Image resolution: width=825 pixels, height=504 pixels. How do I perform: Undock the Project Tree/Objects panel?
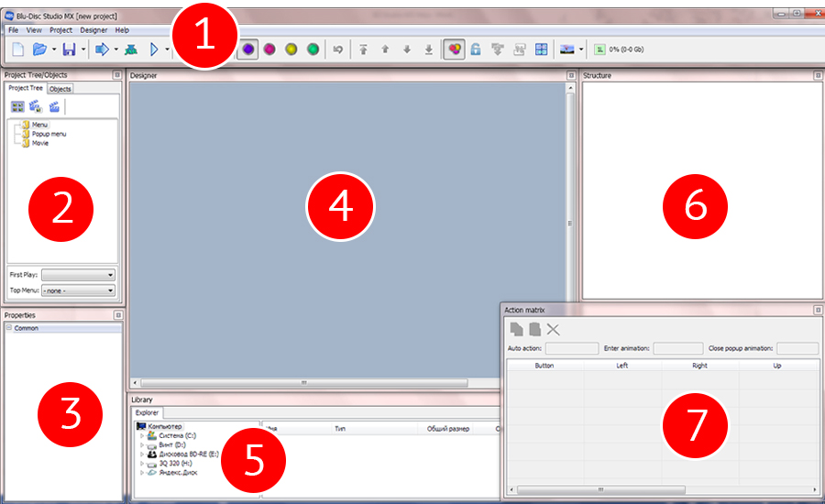pos(117,75)
